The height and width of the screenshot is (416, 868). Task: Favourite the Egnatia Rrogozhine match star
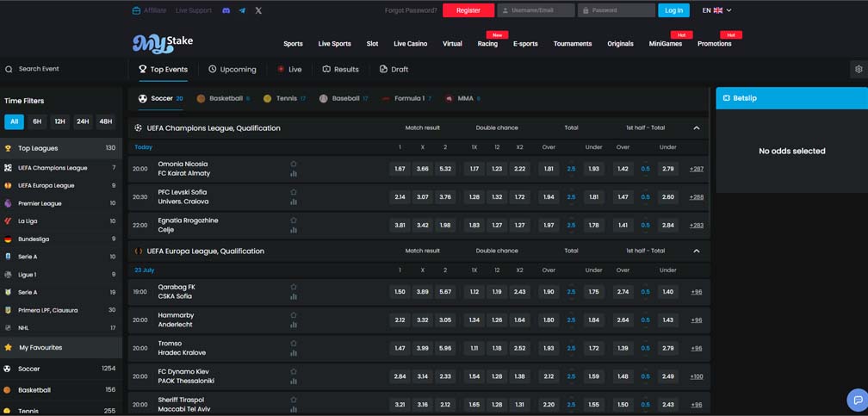tap(294, 220)
